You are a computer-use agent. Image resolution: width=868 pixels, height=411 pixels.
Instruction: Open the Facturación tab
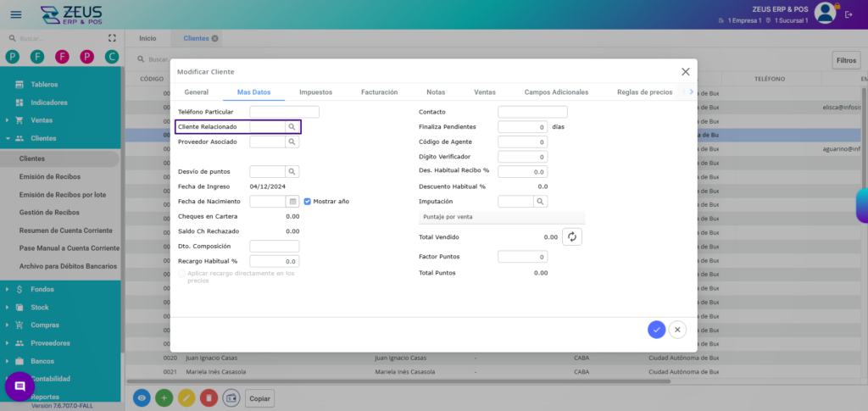pyautogui.click(x=379, y=92)
